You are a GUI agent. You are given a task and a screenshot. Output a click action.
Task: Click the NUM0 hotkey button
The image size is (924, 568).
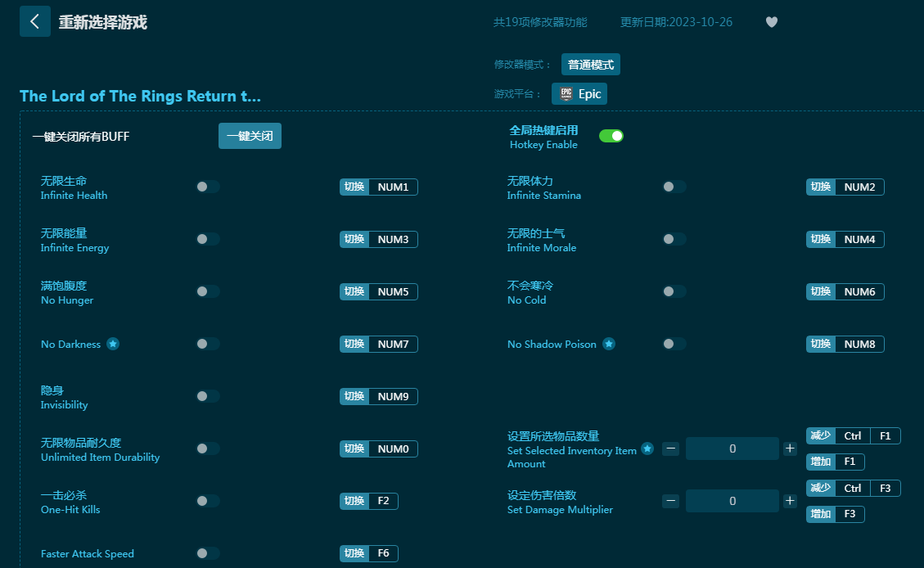click(x=378, y=449)
